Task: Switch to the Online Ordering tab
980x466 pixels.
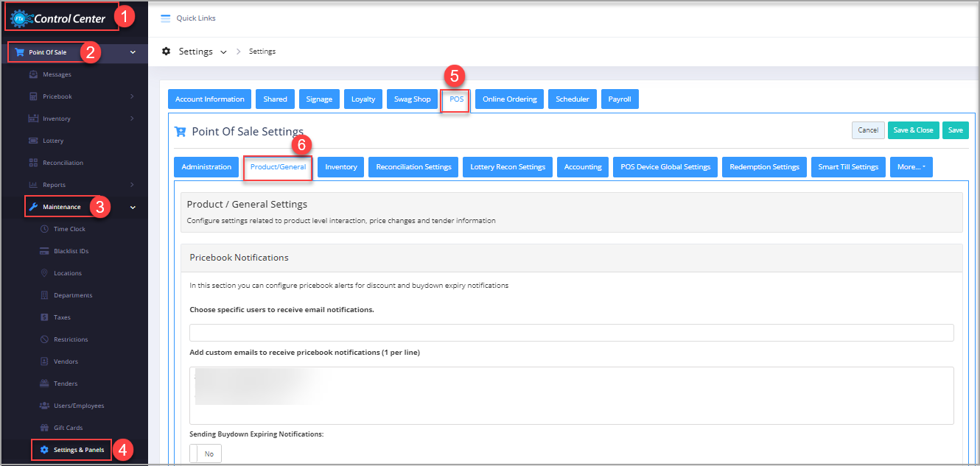Action: [510, 99]
